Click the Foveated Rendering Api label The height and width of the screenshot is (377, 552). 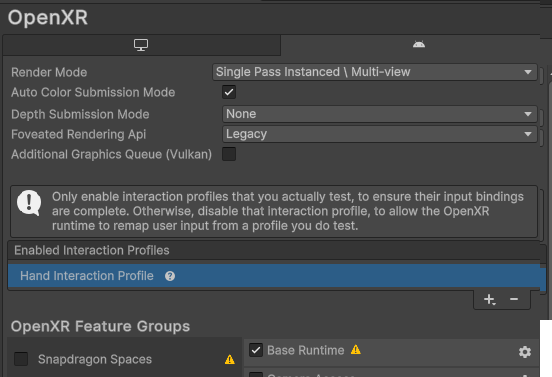click(x=79, y=134)
